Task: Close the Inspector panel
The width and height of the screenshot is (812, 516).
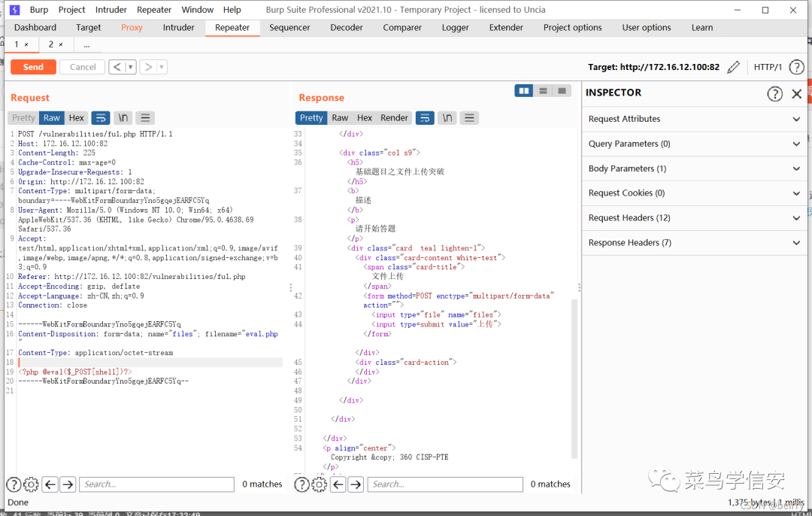Action: click(796, 94)
